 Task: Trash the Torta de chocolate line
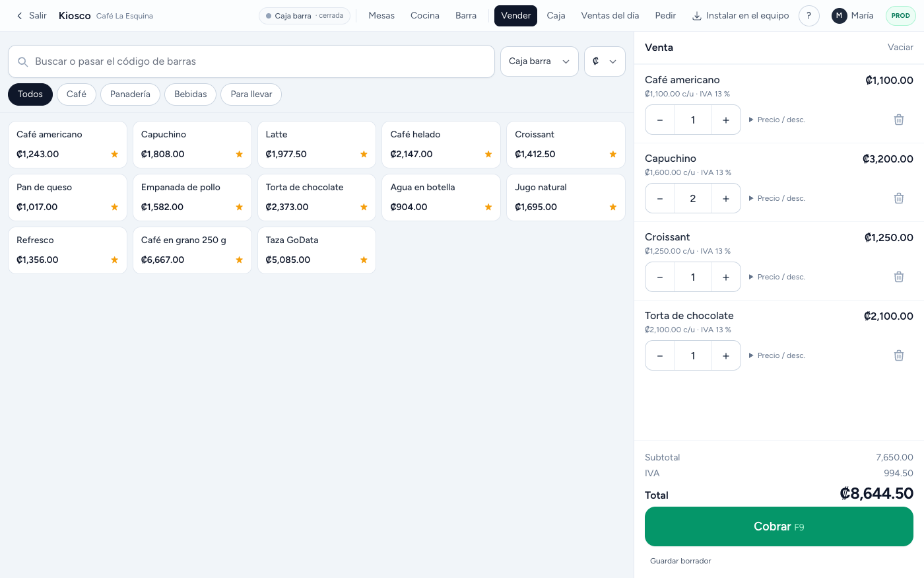click(898, 355)
